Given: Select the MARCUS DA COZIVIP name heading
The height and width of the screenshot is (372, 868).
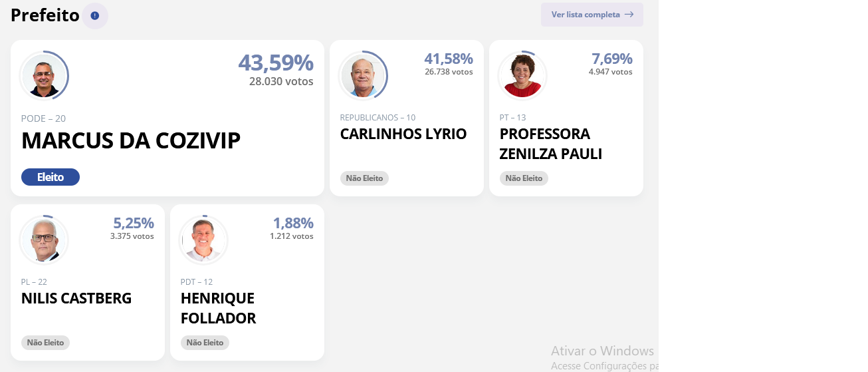Looking at the screenshot, I should (x=131, y=140).
